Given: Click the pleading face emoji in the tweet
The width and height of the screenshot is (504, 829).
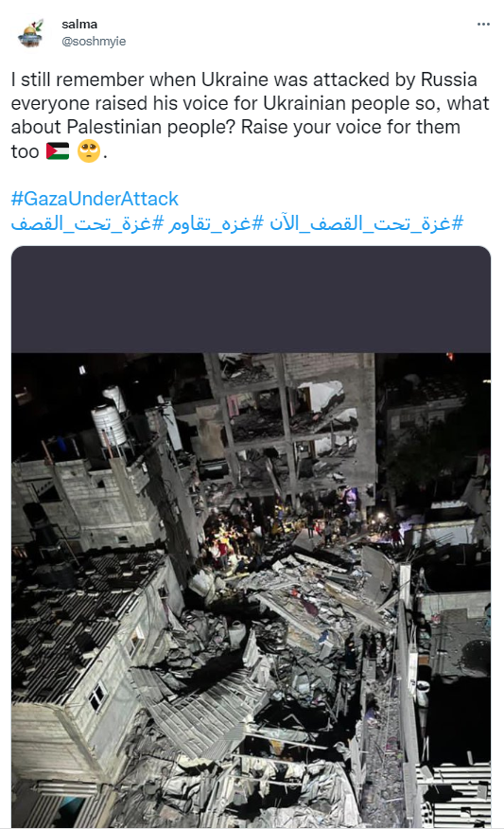Looking at the screenshot, I should click(89, 151).
